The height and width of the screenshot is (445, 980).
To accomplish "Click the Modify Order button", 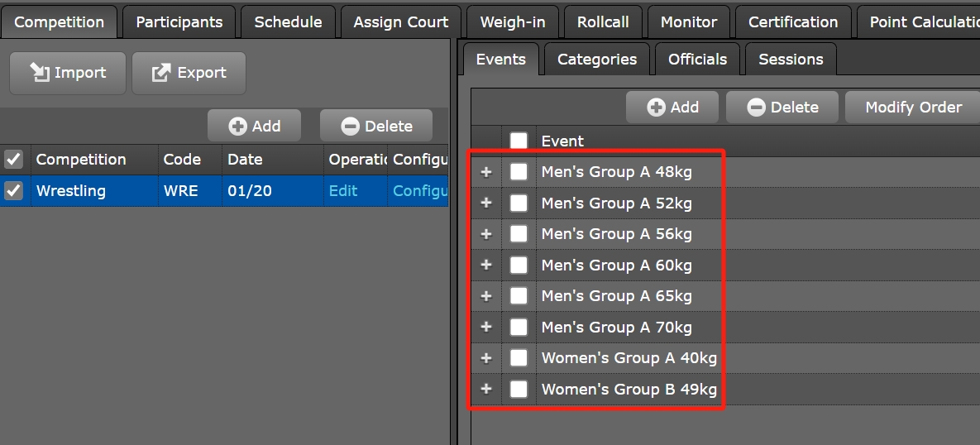I will (x=913, y=107).
